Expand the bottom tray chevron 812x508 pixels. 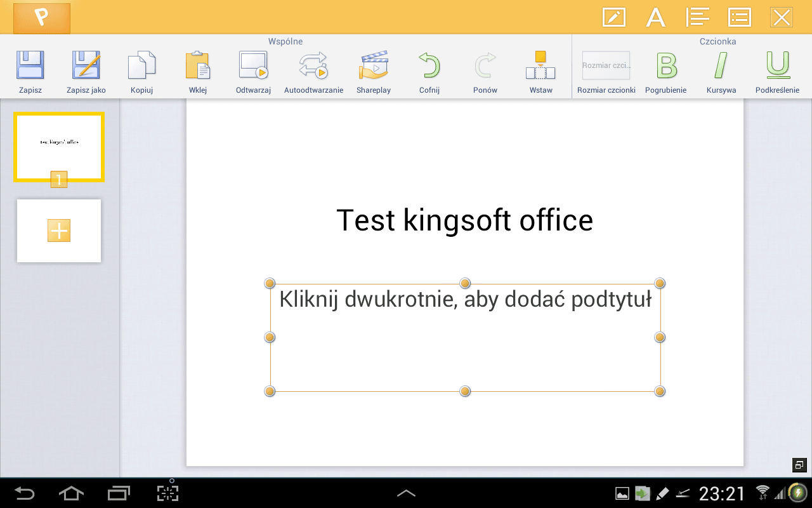coord(406,493)
